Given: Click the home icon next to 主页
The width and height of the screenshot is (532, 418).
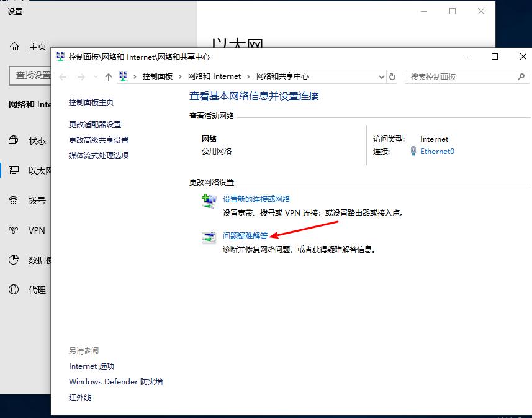Looking at the screenshot, I should click(14, 46).
